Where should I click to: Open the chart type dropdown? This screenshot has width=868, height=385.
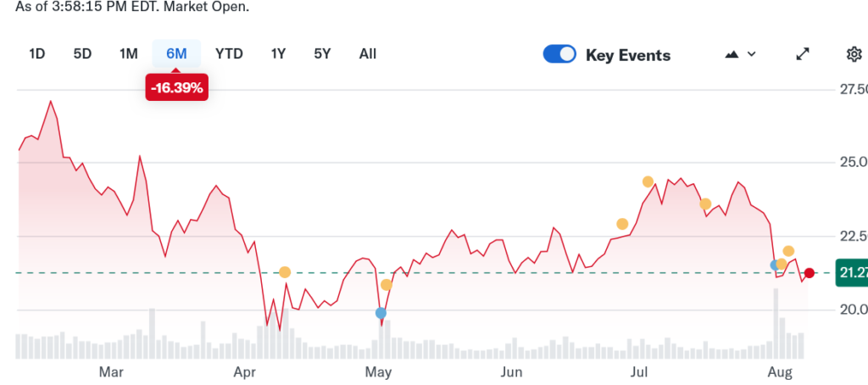(741, 54)
